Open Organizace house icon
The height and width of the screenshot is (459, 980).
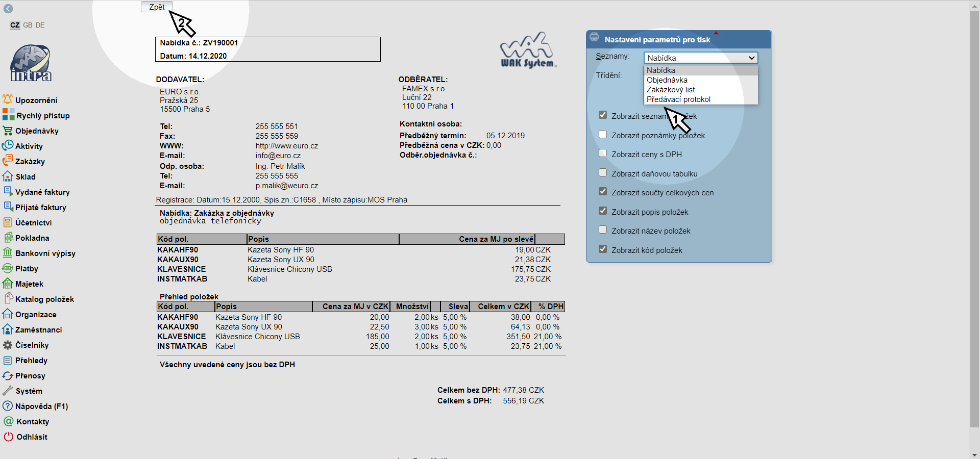pyautogui.click(x=8, y=314)
